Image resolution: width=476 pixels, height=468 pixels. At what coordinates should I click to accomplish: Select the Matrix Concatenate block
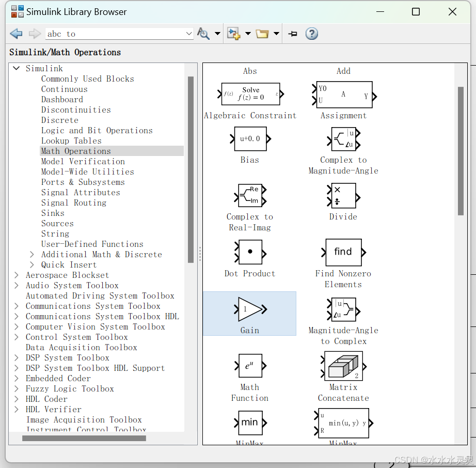[x=344, y=366]
